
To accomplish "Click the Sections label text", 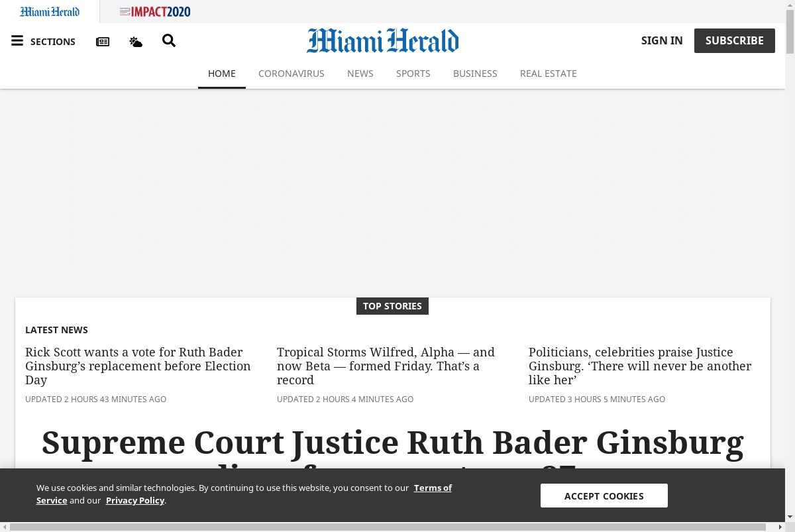I will (53, 42).
